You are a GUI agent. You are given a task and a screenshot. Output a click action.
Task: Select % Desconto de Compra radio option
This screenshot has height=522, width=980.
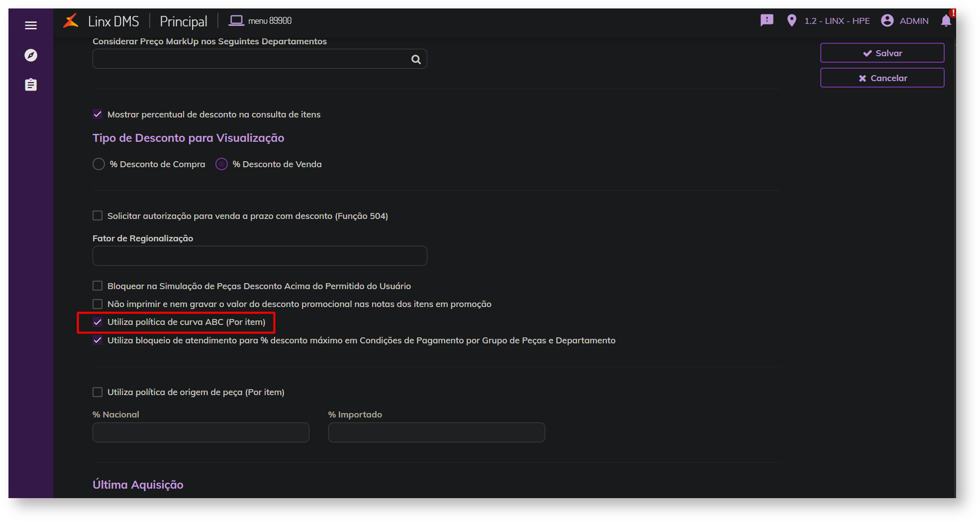[99, 164]
